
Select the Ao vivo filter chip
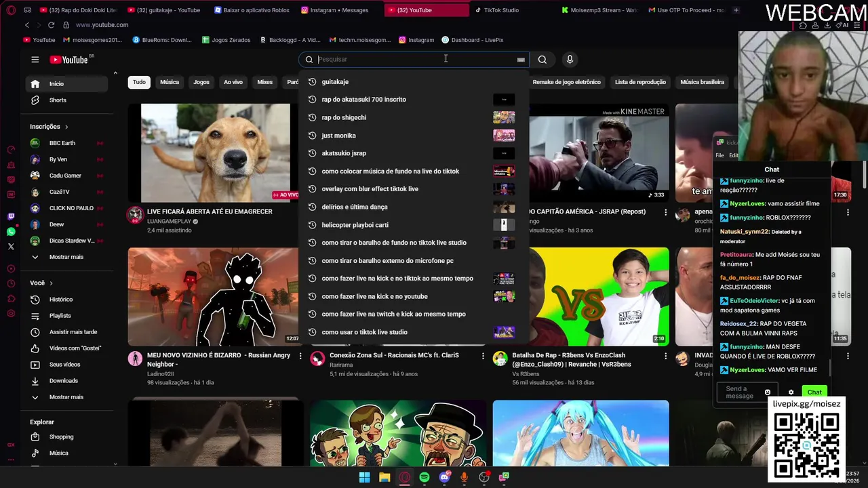[233, 82]
